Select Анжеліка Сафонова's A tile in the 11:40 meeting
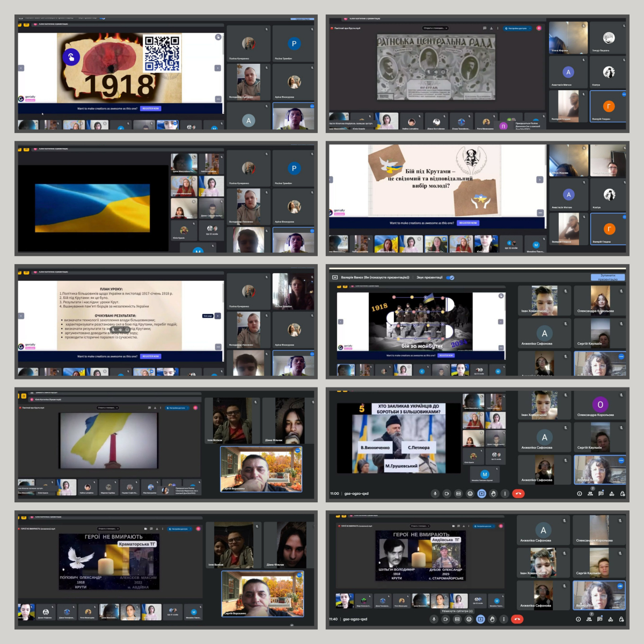 click(543, 530)
